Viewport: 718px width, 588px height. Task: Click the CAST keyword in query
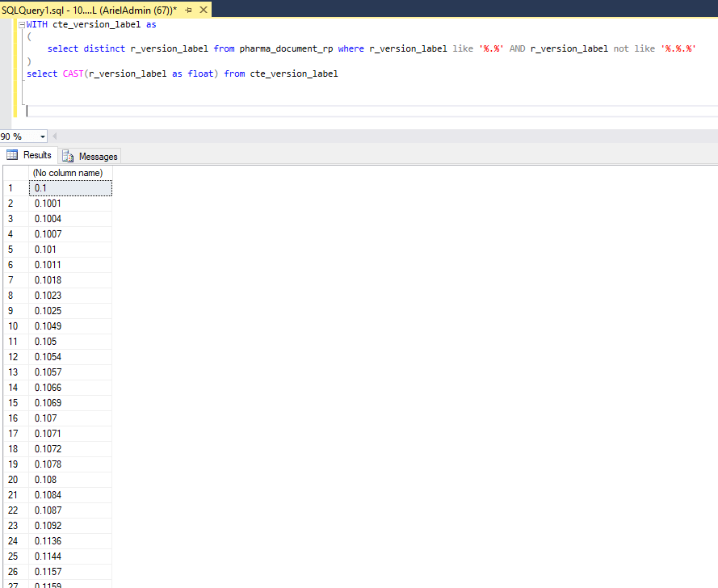click(x=73, y=73)
